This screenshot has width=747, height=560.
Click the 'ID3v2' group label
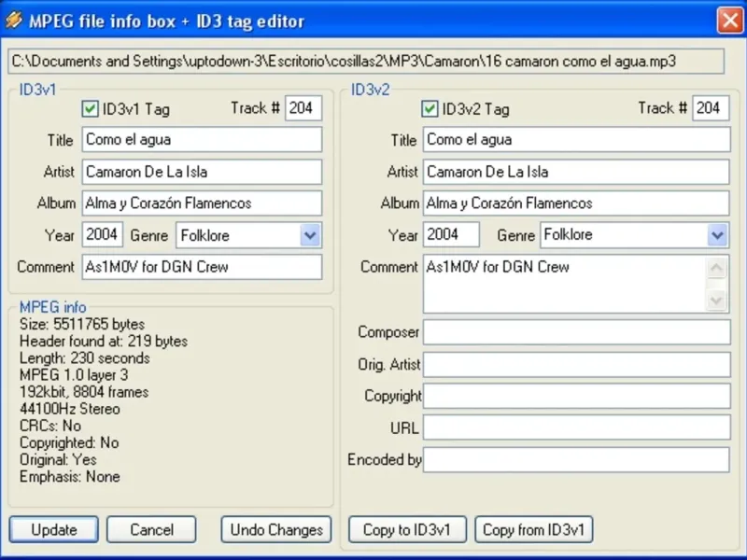[x=370, y=90]
